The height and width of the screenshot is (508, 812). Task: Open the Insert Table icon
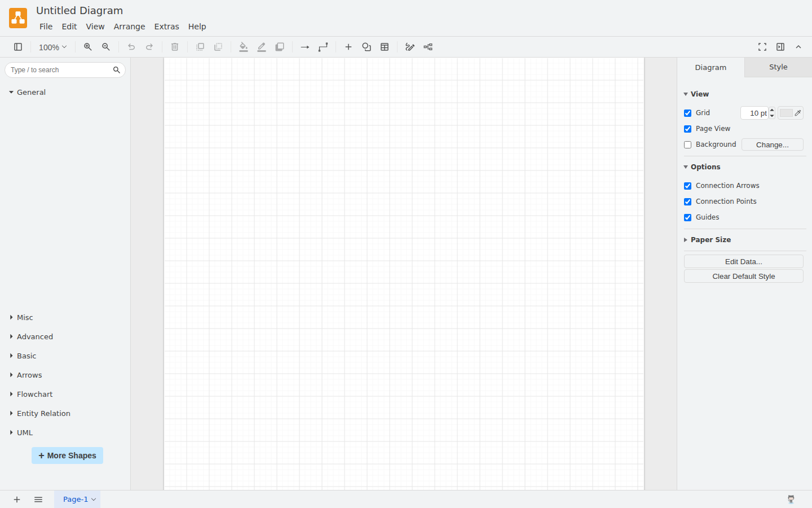pyautogui.click(x=385, y=47)
